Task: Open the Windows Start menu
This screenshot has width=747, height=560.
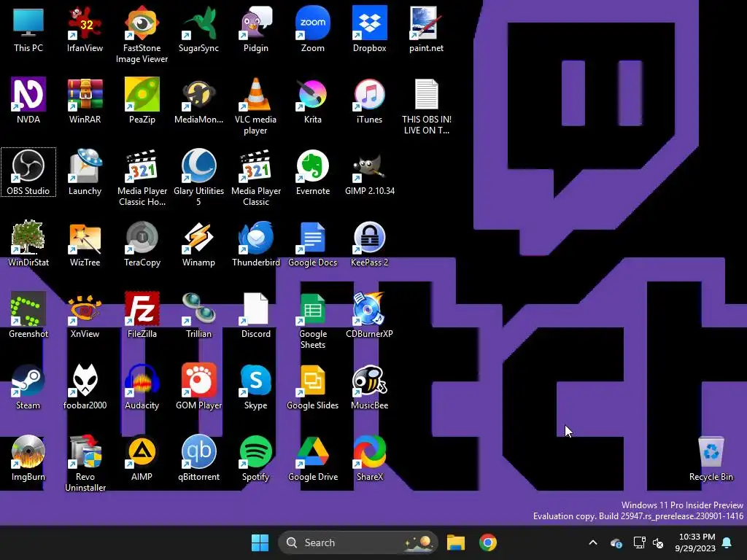Action: coord(260,542)
